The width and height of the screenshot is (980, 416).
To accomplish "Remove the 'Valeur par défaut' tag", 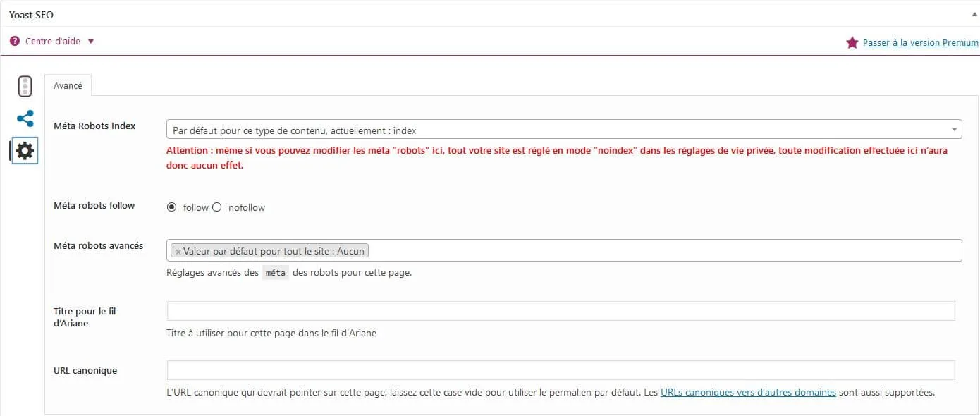I will 178,252.
